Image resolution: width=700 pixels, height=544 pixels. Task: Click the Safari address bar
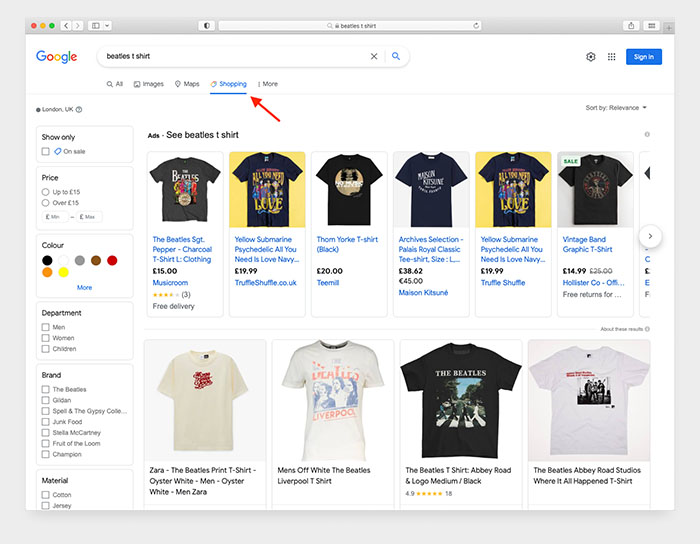click(x=350, y=26)
